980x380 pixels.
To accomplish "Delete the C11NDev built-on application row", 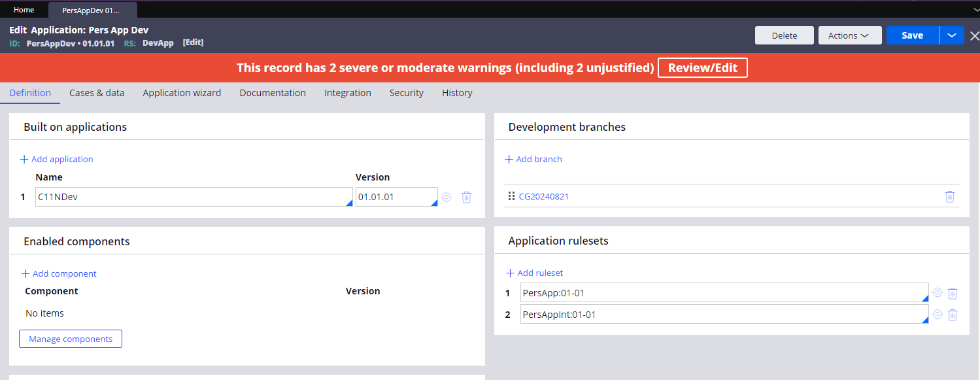I will coord(466,197).
